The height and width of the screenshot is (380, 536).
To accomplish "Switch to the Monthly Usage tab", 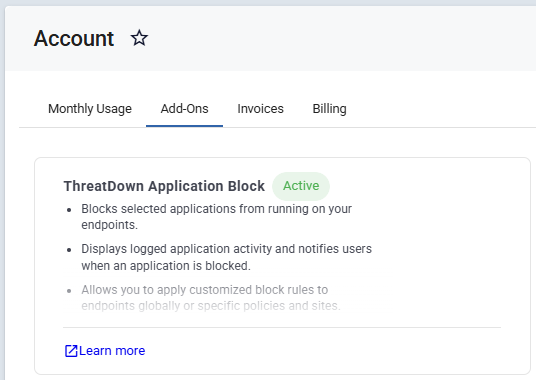I will point(90,109).
